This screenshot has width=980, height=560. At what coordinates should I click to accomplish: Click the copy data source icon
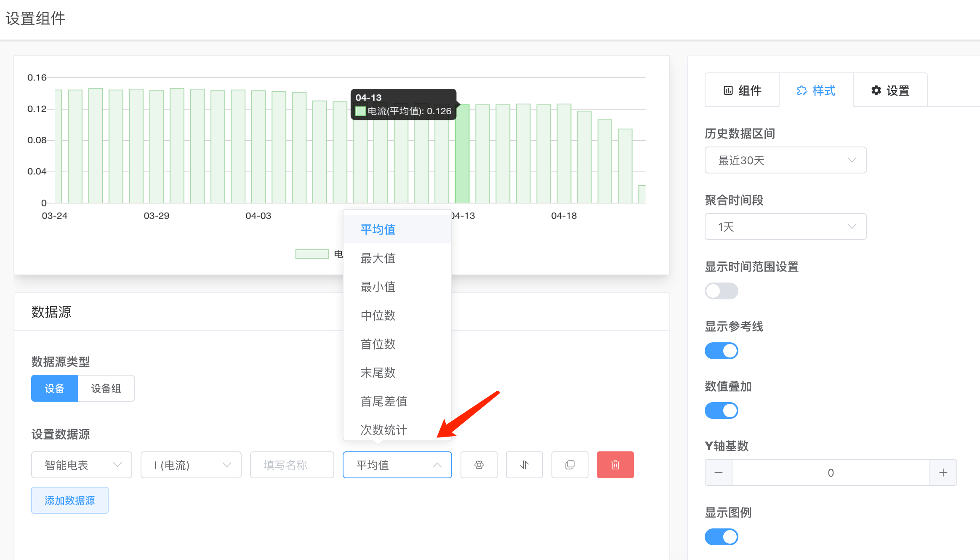click(x=570, y=465)
